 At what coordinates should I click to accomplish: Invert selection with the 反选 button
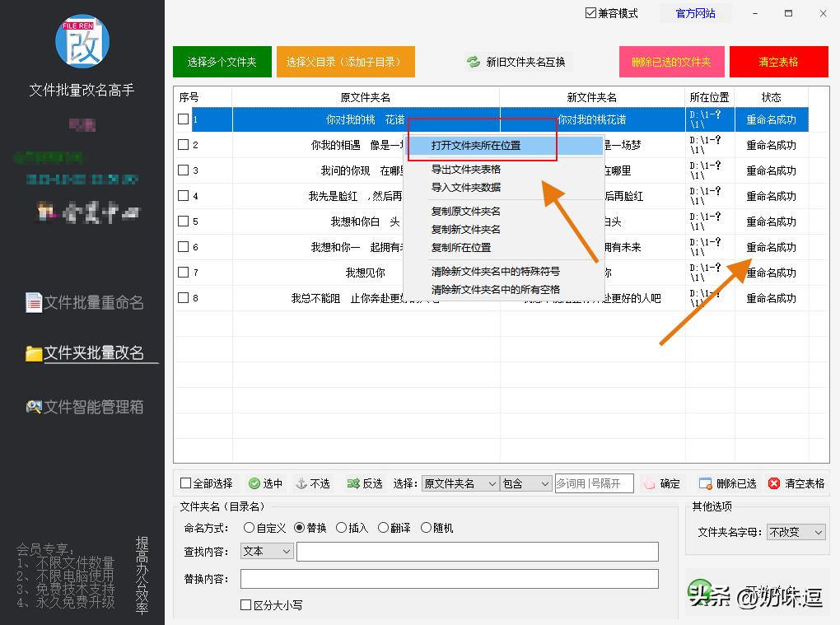tap(364, 483)
